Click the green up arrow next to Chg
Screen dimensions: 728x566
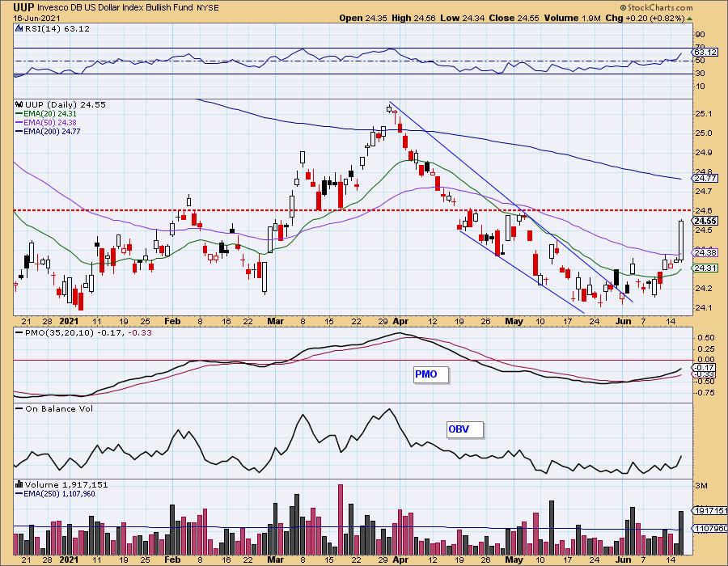point(690,19)
